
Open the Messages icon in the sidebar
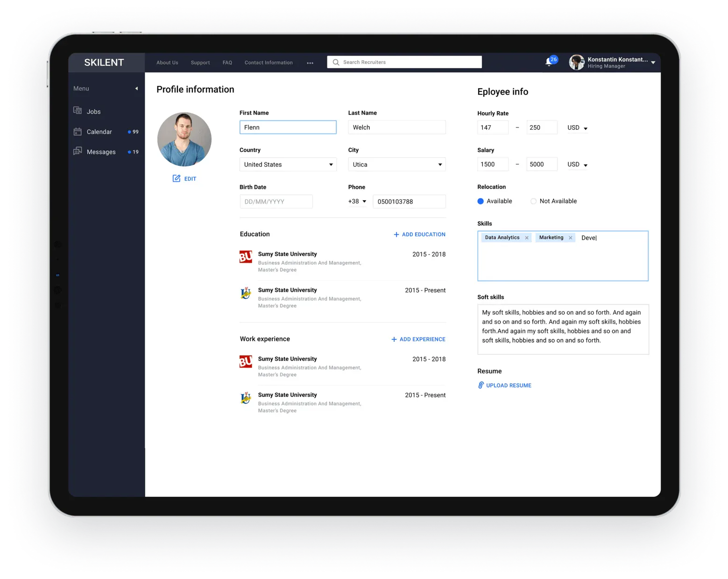point(78,151)
